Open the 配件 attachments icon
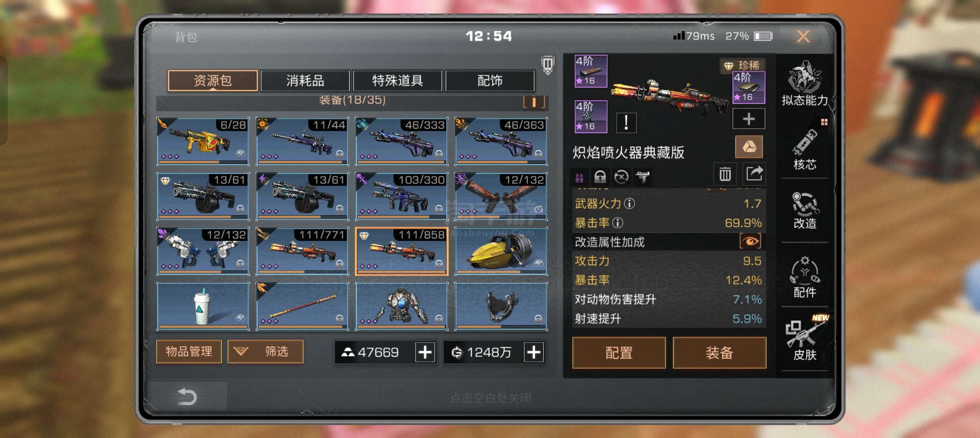The width and height of the screenshot is (980, 438). click(804, 277)
